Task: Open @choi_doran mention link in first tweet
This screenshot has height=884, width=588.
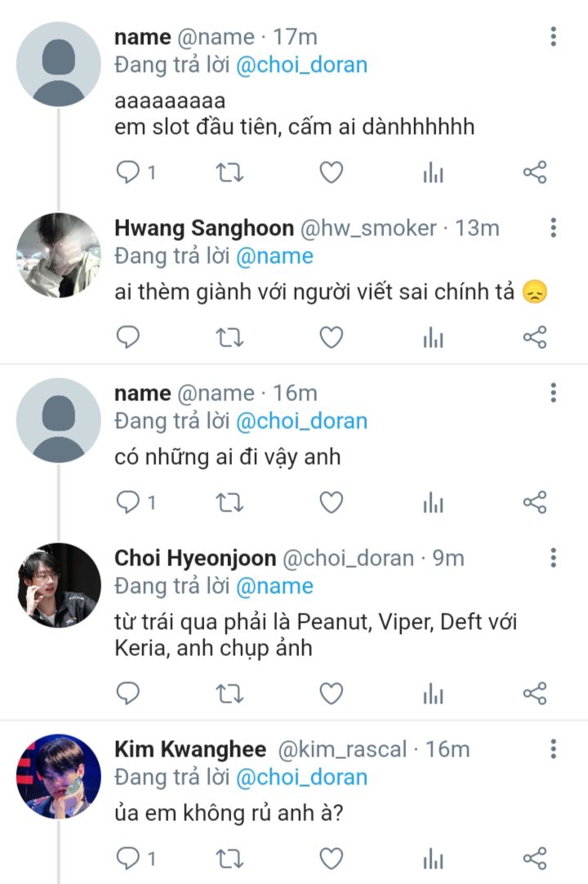Action: click(301, 65)
